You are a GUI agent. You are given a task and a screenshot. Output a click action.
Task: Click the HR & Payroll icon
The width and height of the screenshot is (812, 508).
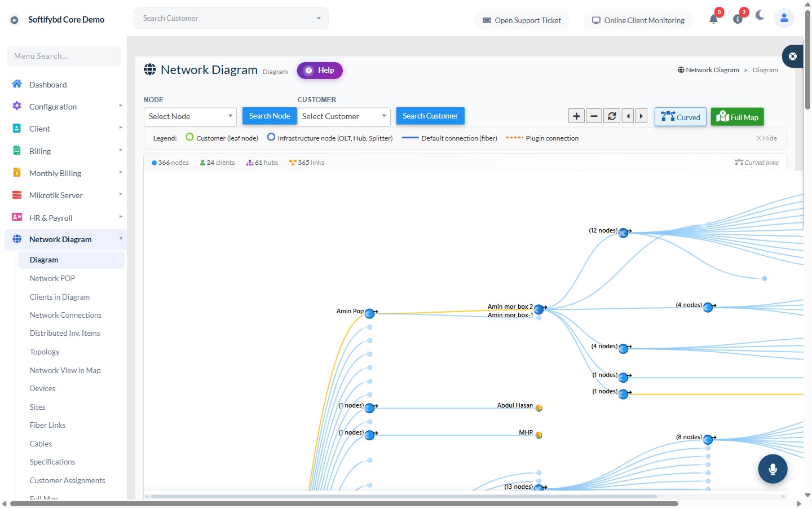pos(17,217)
